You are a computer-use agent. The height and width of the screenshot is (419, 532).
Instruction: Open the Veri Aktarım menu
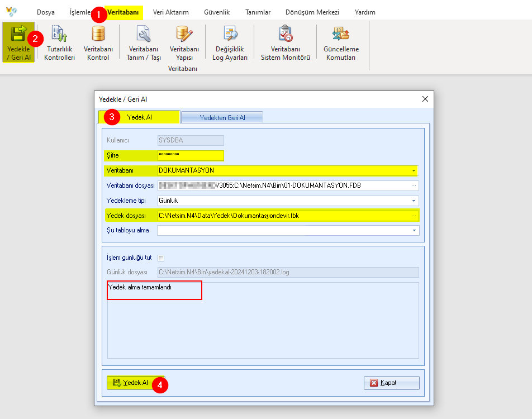(x=170, y=12)
